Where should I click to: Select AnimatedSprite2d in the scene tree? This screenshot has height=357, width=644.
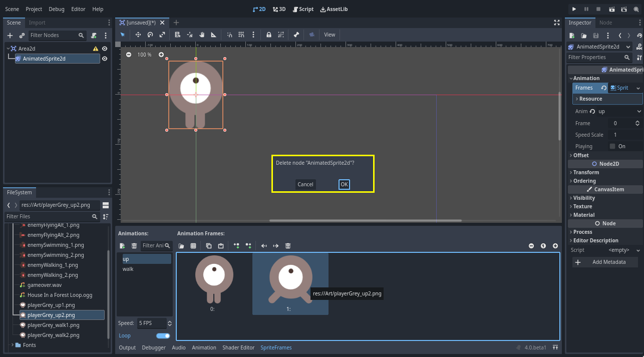[x=58, y=59]
